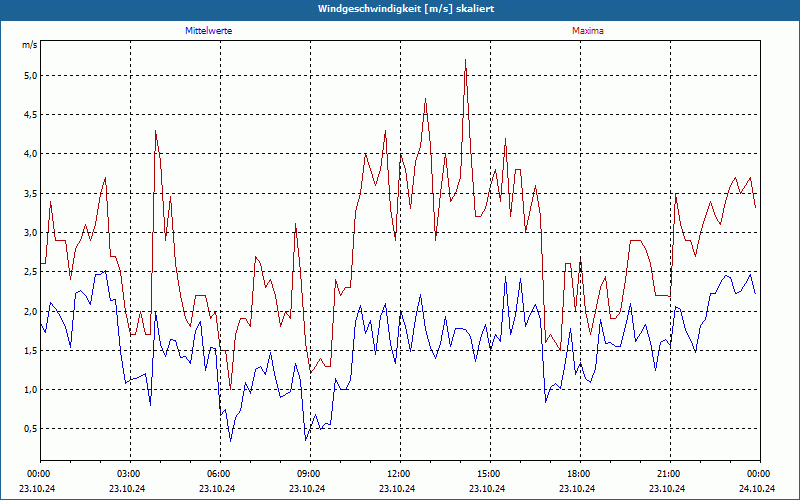
Task: Click the 2,0 y-axis value
Action: click(31, 311)
